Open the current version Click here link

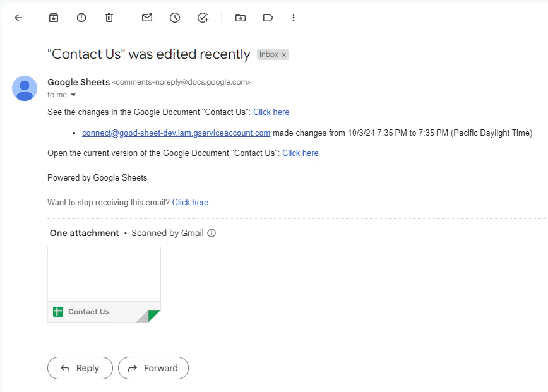pos(301,153)
